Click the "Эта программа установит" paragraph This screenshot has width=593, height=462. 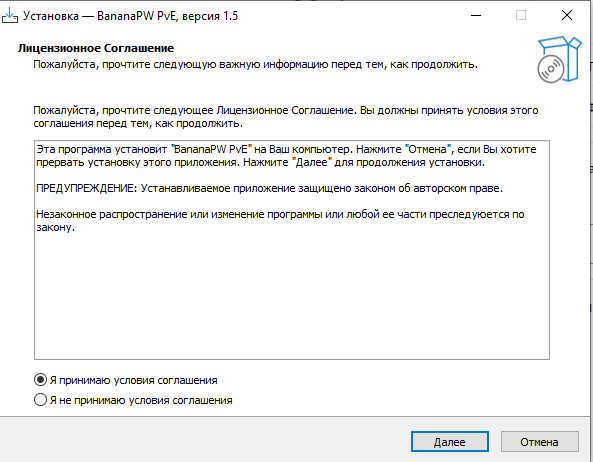click(x=286, y=156)
